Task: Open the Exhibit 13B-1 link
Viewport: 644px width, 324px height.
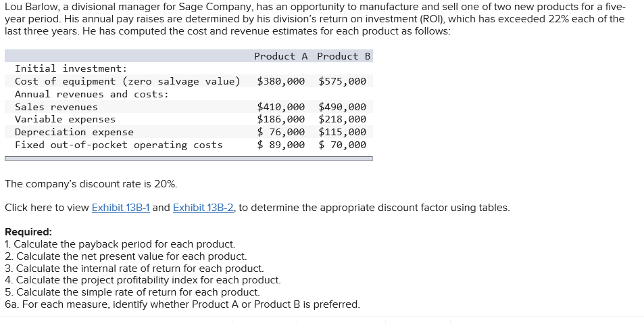Action: [120, 208]
